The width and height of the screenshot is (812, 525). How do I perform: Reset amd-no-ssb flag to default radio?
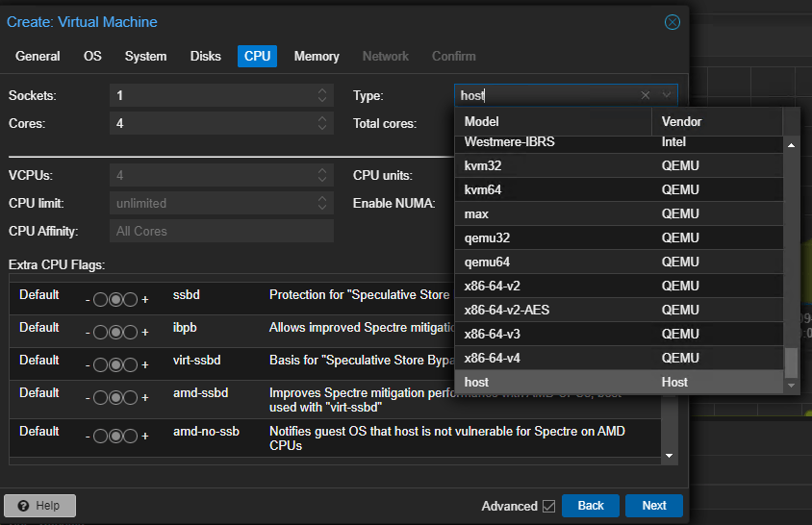pyautogui.click(x=116, y=436)
